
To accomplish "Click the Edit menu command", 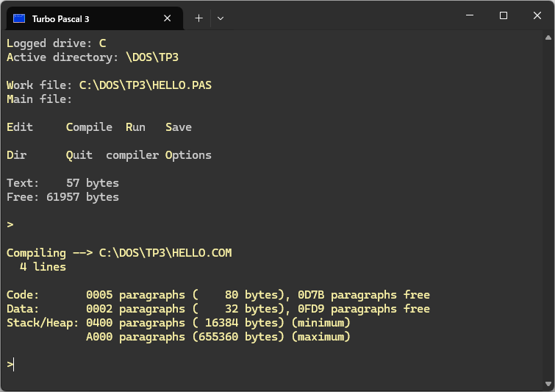I will [x=20, y=127].
